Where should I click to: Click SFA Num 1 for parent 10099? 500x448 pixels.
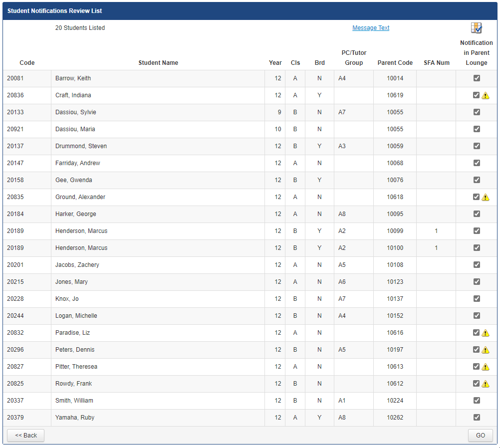pyautogui.click(x=436, y=231)
